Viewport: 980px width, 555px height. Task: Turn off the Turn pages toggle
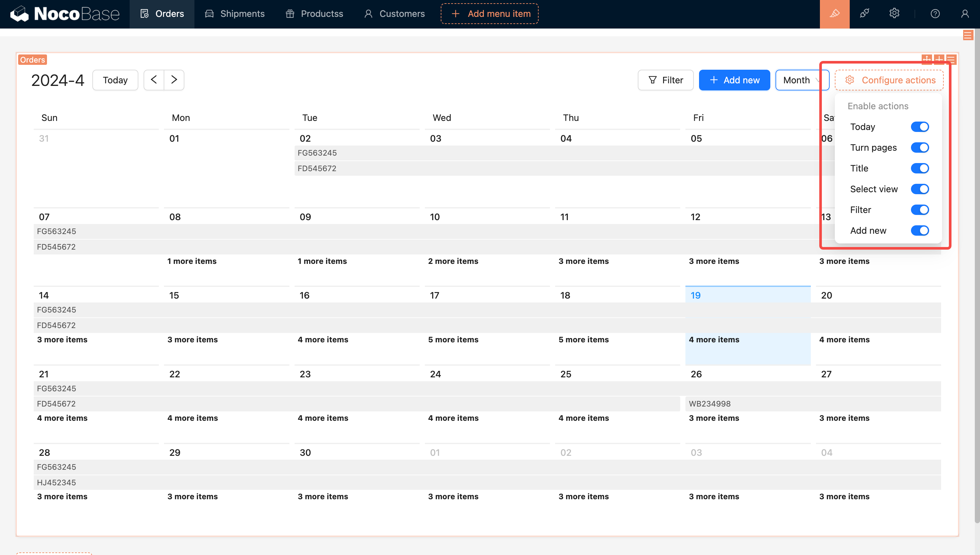coord(919,148)
